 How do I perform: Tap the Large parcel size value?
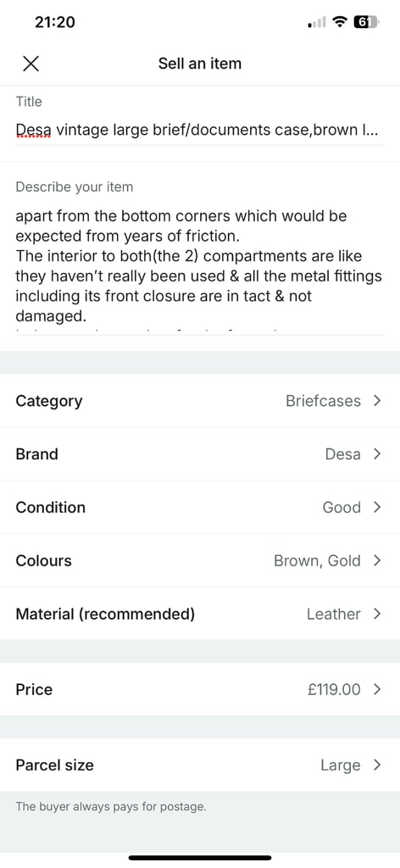(340, 765)
